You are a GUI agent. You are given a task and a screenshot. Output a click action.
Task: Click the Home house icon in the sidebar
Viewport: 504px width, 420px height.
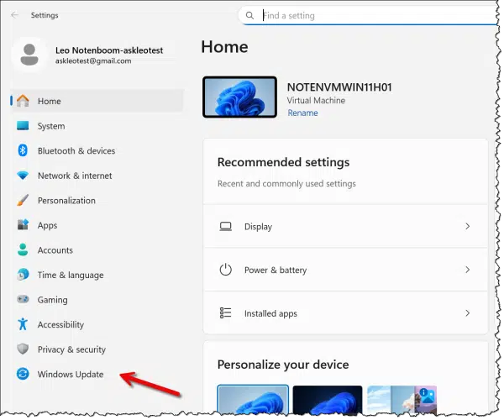[x=23, y=101]
